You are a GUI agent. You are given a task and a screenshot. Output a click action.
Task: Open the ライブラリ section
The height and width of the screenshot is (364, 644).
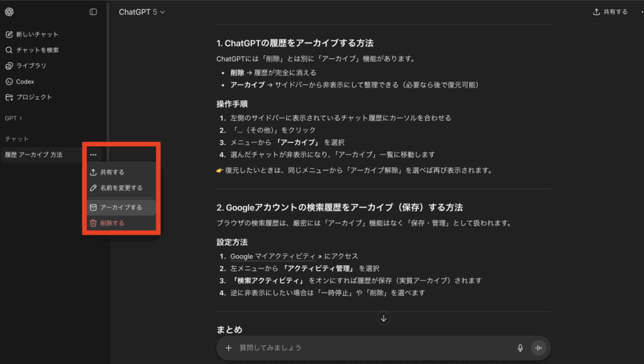tap(30, 65)
